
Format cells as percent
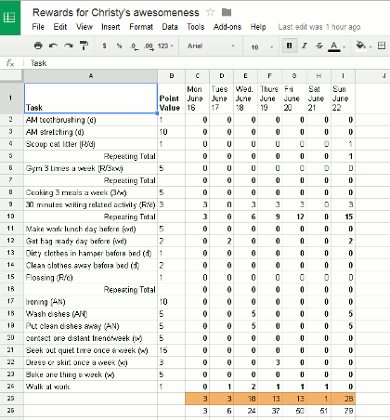119,46
